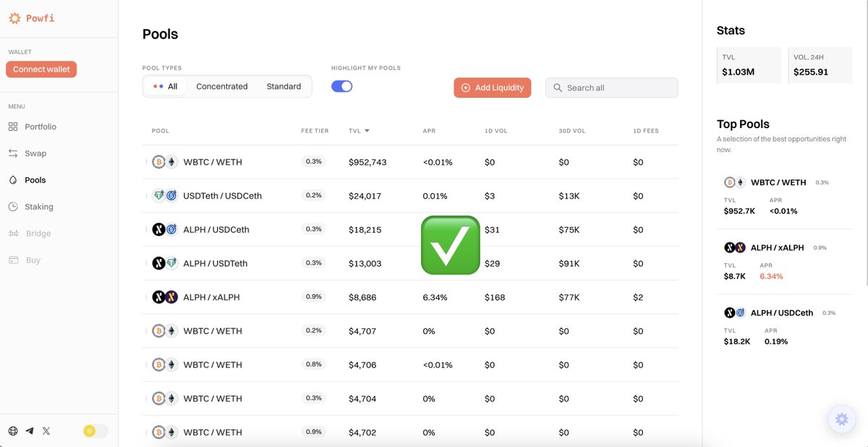This screenshot has width=868, height=447.
Task: Click token icons of ALPH / xALPH table row
Action: coord(165,297)
